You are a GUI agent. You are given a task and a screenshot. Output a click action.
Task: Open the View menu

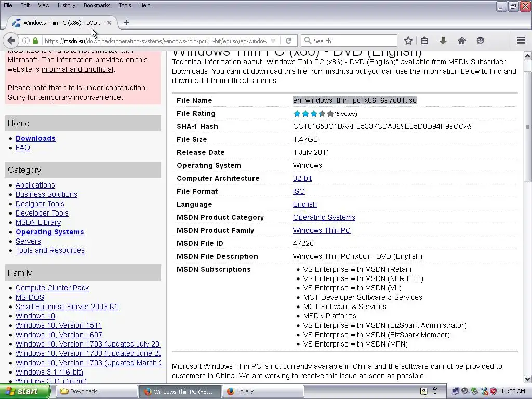pos(44,5)
